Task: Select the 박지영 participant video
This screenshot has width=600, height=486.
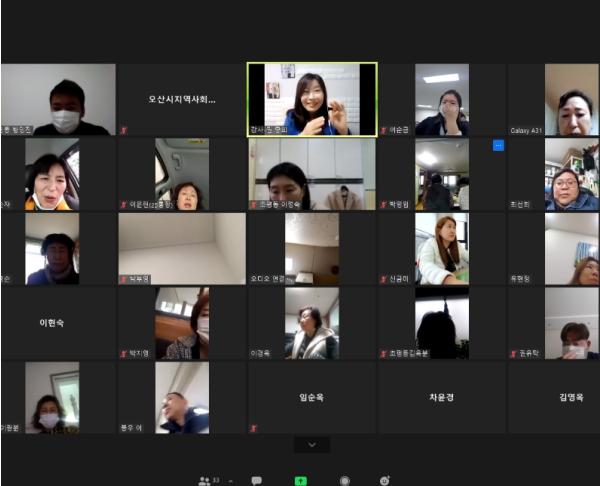Action: coord(182,323)
